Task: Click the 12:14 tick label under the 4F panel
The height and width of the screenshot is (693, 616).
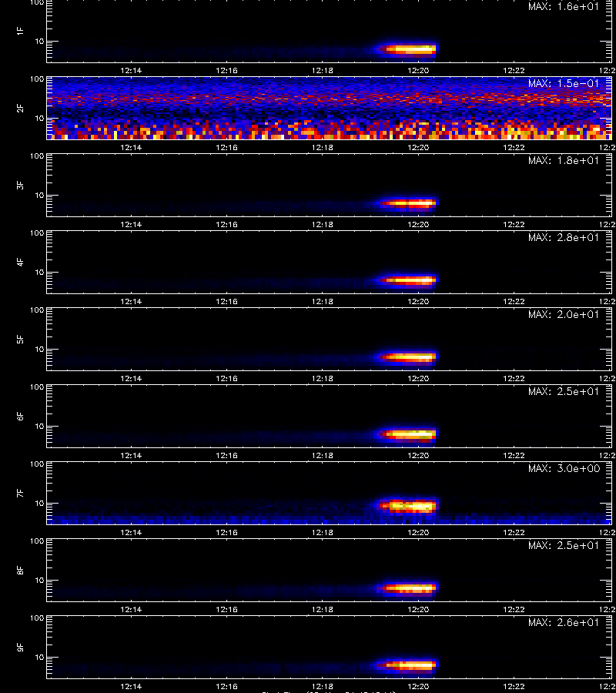Action: (131, 301)
